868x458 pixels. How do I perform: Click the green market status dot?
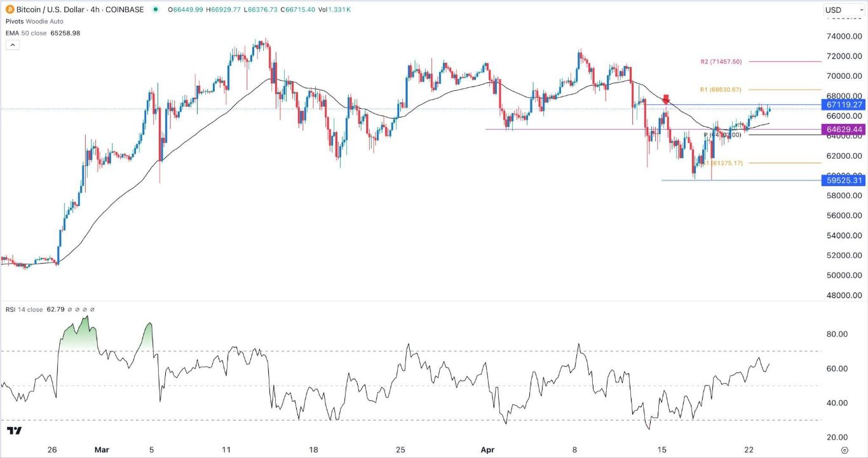point(156,10)
